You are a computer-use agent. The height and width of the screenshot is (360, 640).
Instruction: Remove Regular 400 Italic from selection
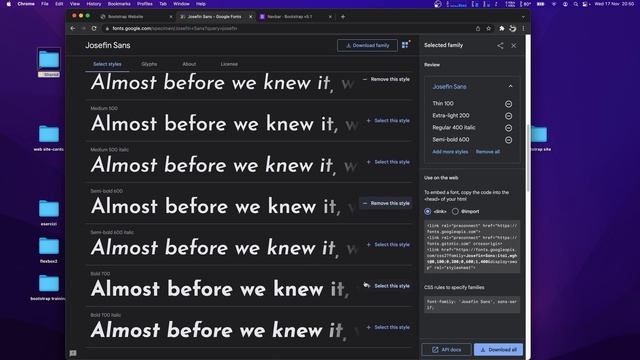click(x=508, y=128)
